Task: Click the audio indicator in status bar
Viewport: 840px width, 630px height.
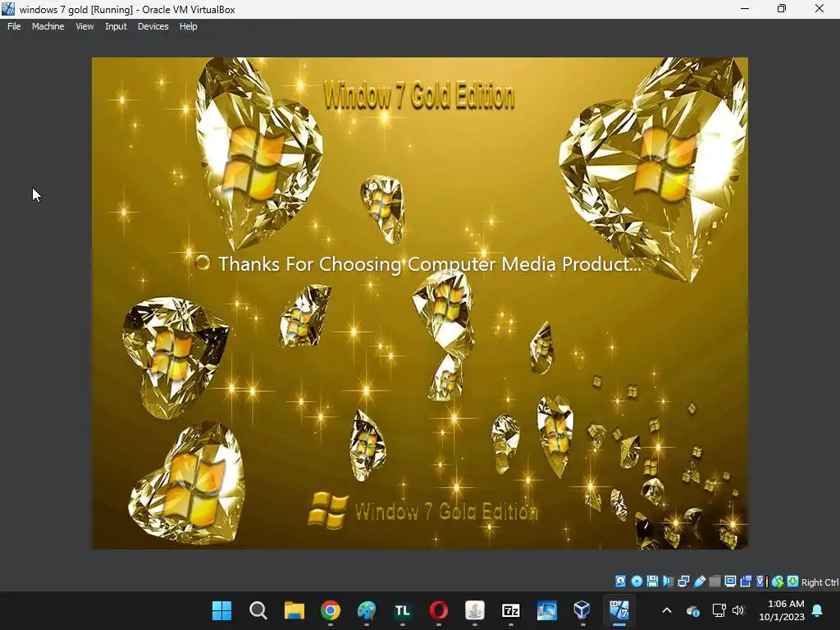Action: 668,582
